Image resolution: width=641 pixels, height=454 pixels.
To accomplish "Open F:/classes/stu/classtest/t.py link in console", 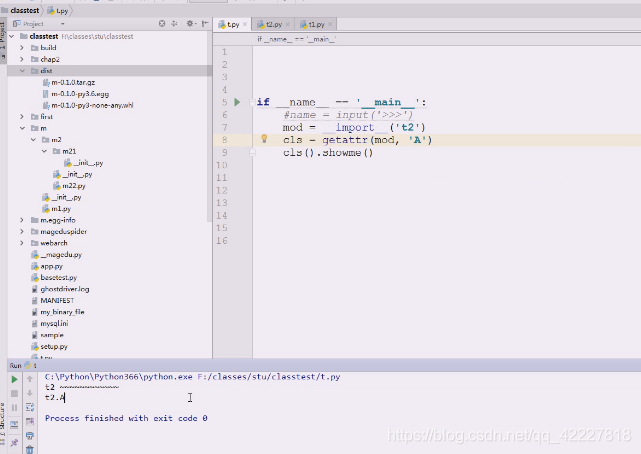I will click(269, 377).
